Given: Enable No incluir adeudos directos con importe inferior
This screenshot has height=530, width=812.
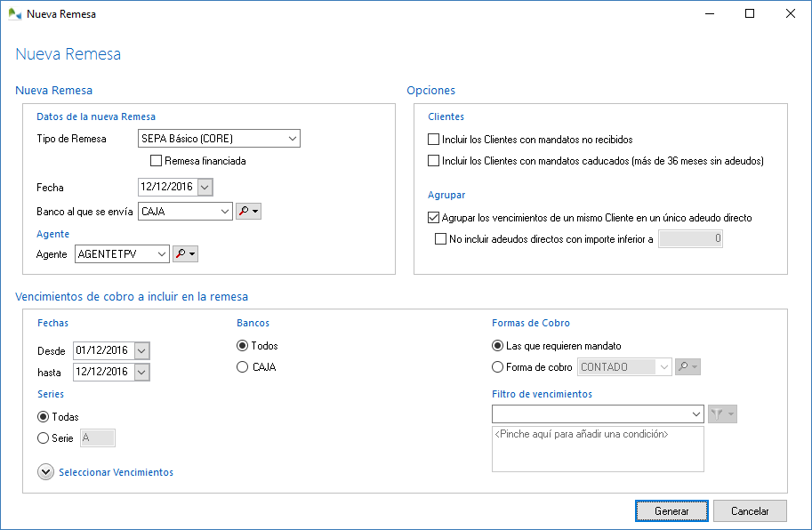Looking at the screenshot, I should tap(440, 239).
